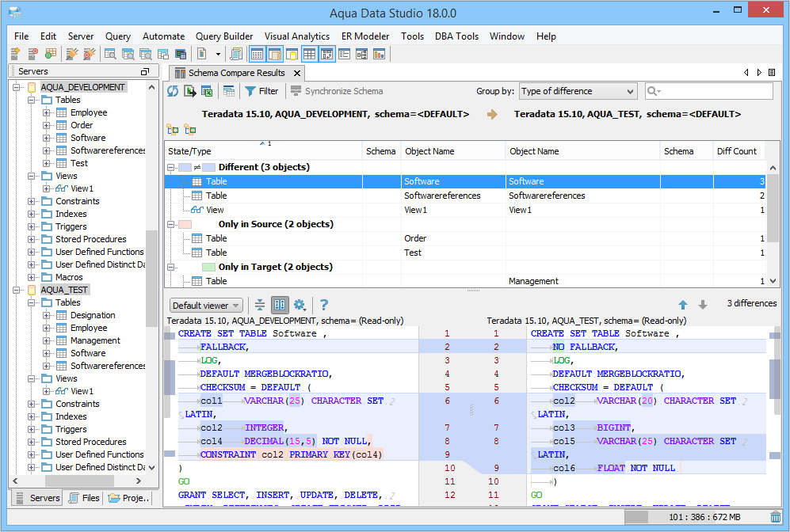
Task: Click the diff viewer help question mark
Action: click(324, 305)
